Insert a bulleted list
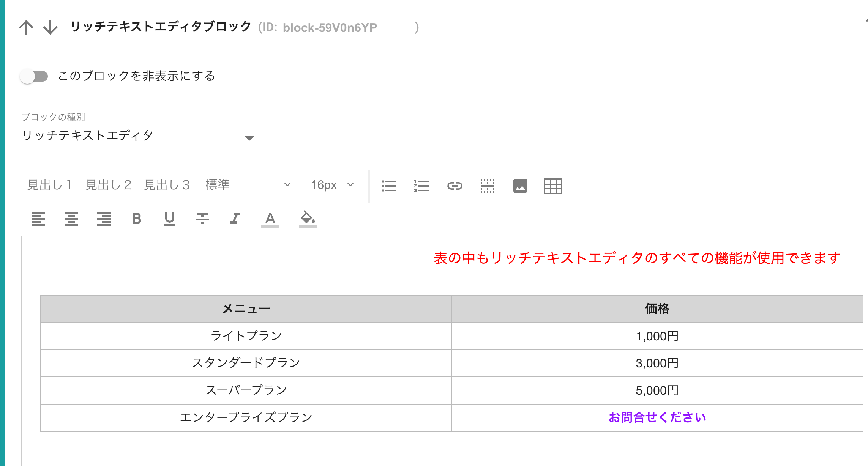The height and width of the screenshot is (466, 868). pos(389,186)
